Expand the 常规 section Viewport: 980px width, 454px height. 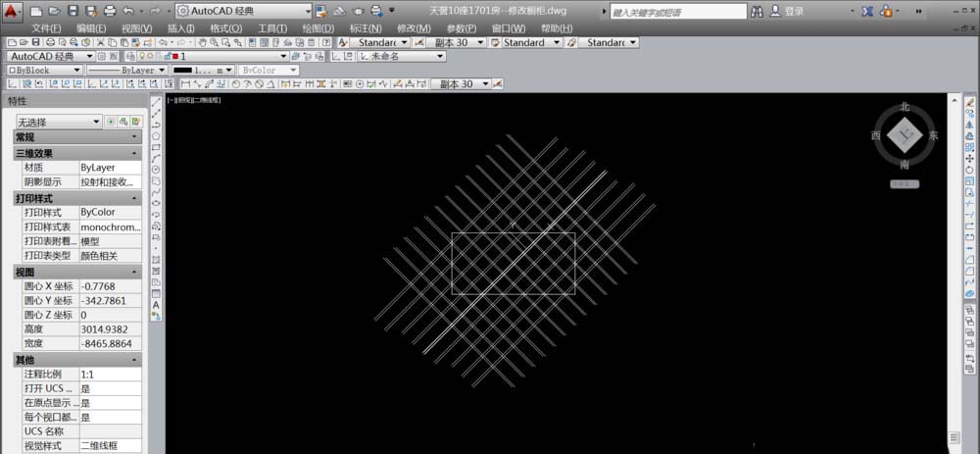pos(133,137)
